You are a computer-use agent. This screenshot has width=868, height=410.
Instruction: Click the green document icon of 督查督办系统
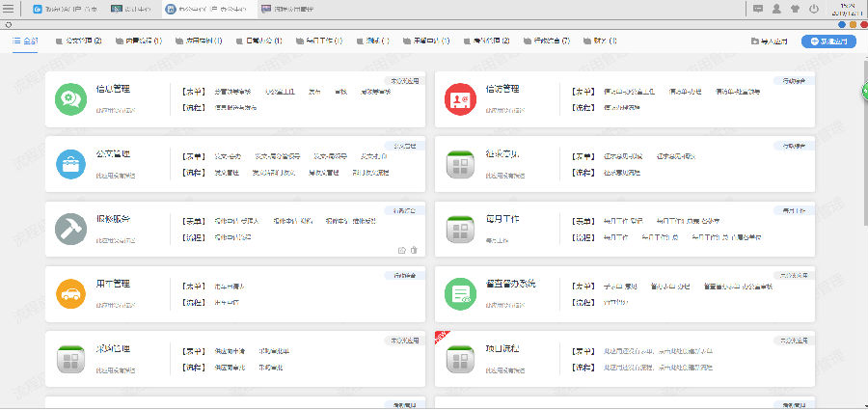461,293
